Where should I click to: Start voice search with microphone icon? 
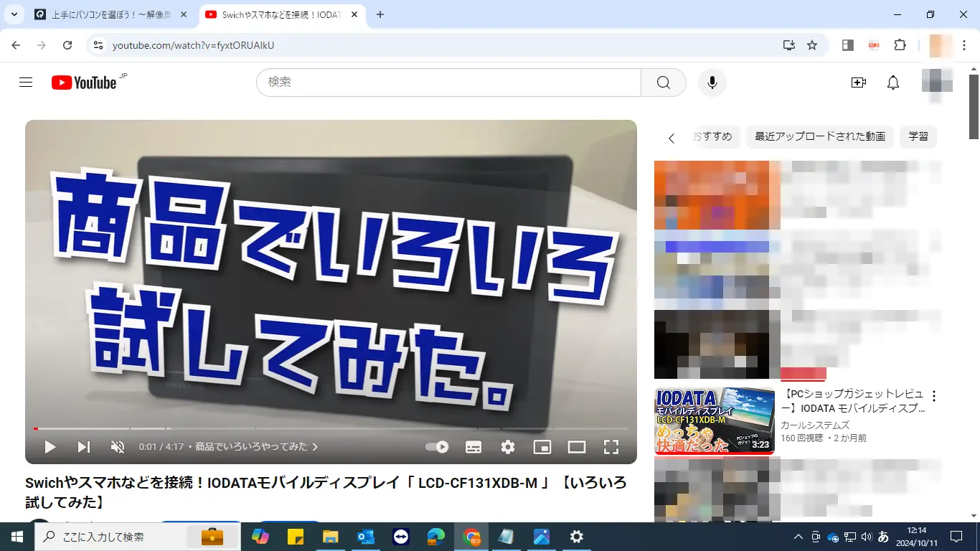click(712, 83)
